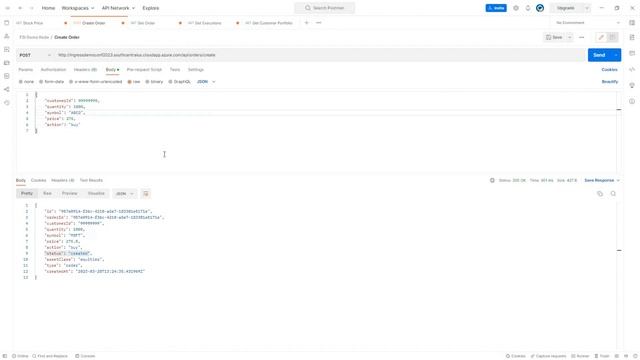Open documentation icon in right sidebar
The width and height of the screenshot is (640, 360).
632,37
